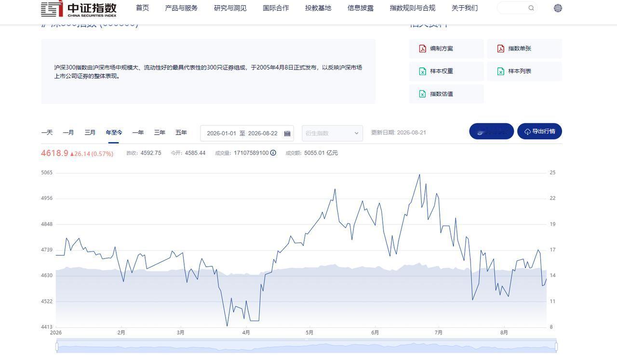This screenshot has height=364, width=617.
Task: Click the 5065 label on left axis
Action: [47, 172]
